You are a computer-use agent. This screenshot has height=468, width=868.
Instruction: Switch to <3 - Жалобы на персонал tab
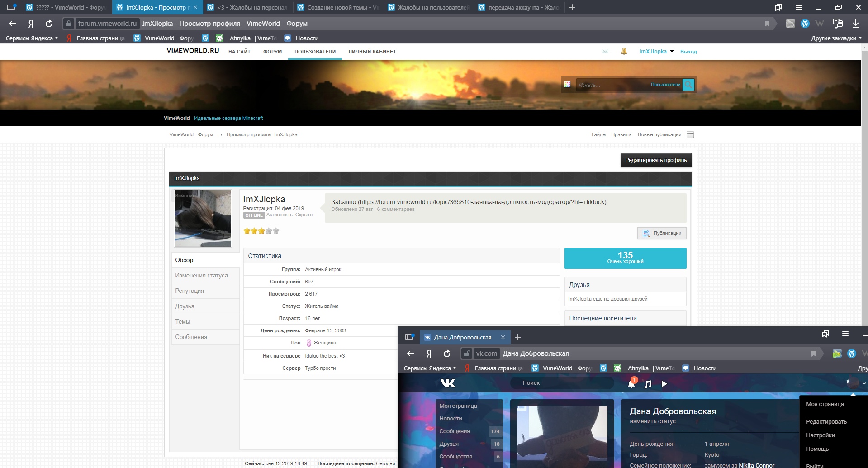[x=247, y=7]
